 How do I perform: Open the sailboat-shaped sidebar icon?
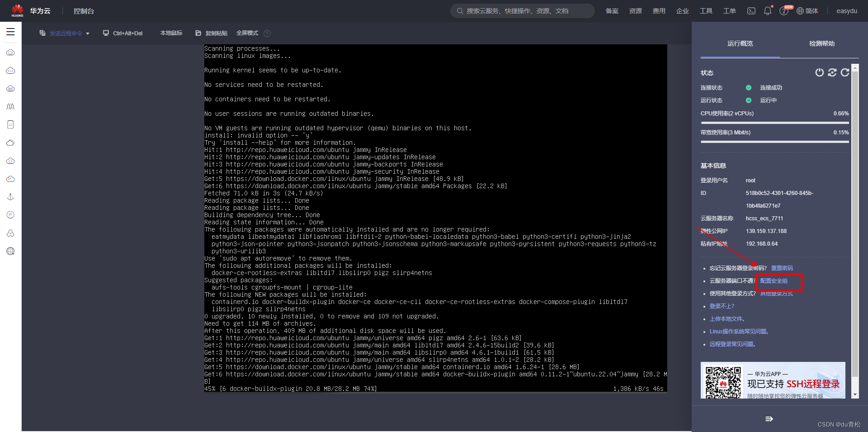[x=10, y=197]
